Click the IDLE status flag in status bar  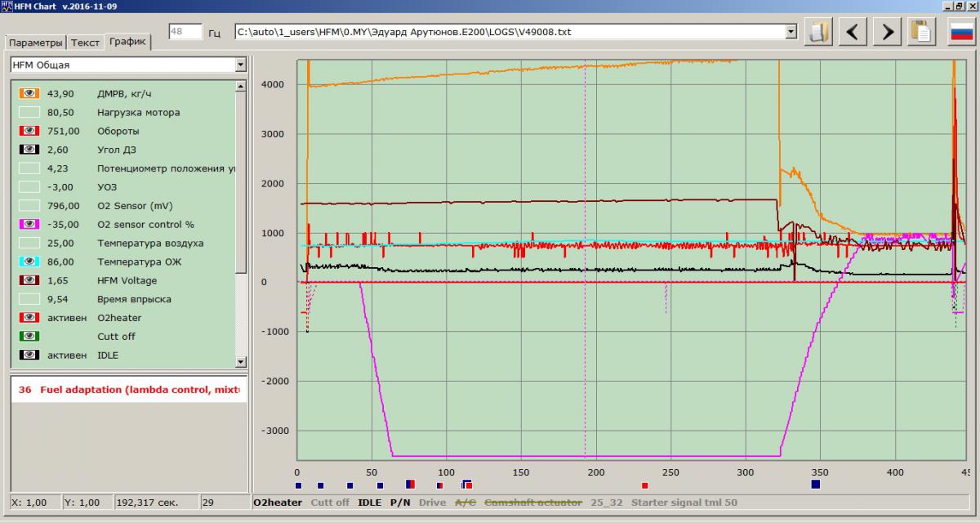click(370, 503)
